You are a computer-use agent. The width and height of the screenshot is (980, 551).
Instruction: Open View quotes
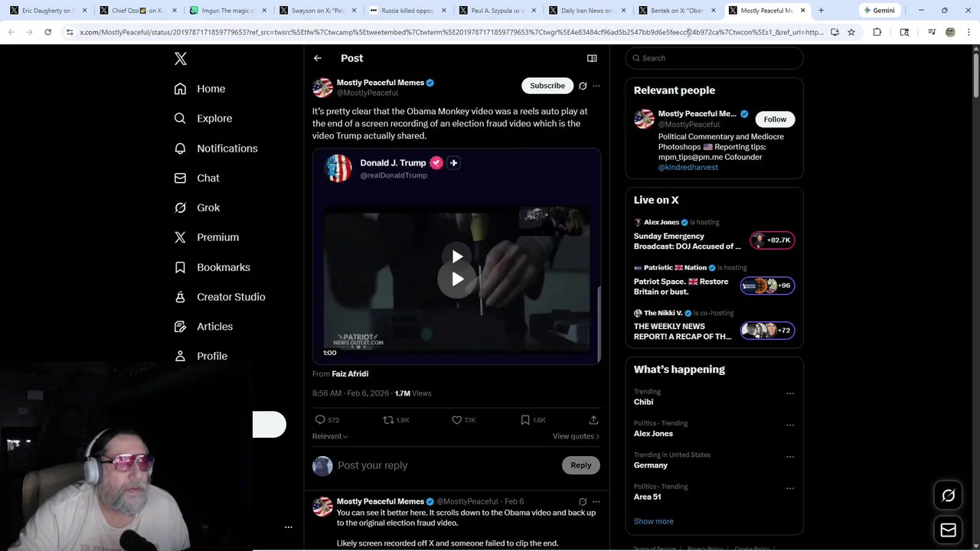576,436
